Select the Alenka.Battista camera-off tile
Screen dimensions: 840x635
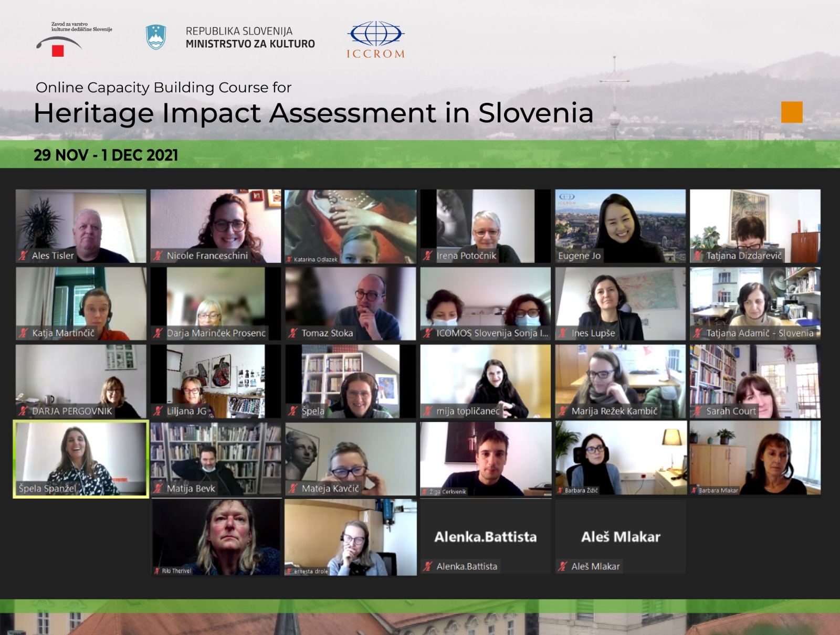tap(486, 537)
